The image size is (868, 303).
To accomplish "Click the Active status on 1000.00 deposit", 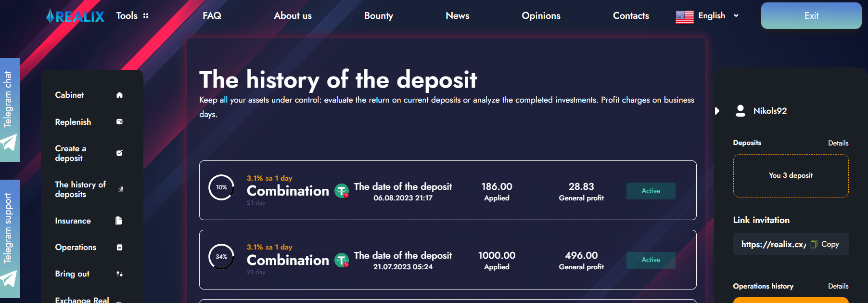I will (651, 260).
